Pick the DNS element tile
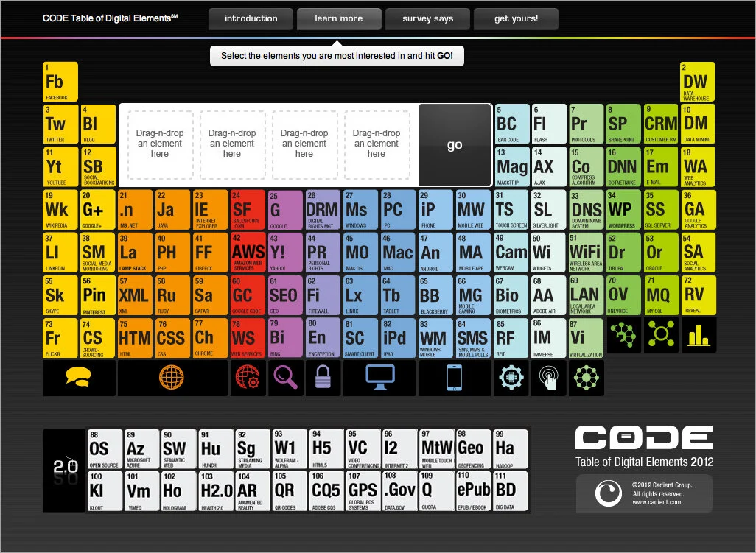Screen dimensions: 756x553 [x=586, y=210]
